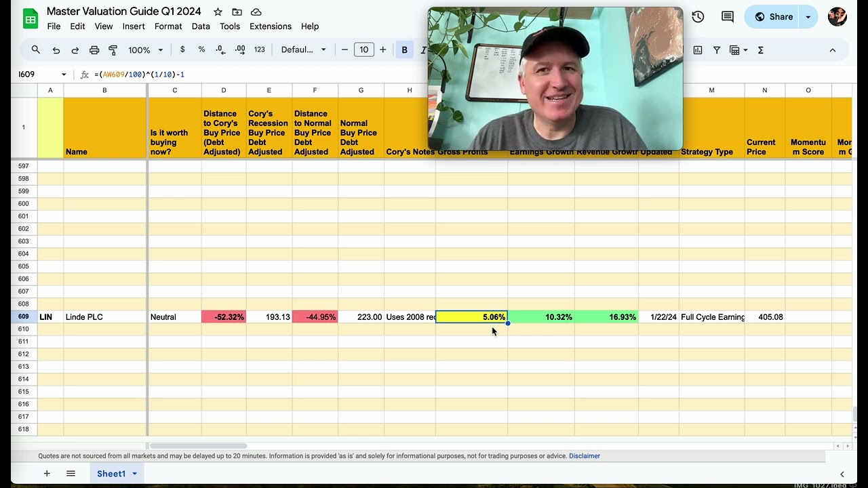Open the functions sigma menu
The height and width of the screenshot is (488, 868).
[x=761, y=49]
